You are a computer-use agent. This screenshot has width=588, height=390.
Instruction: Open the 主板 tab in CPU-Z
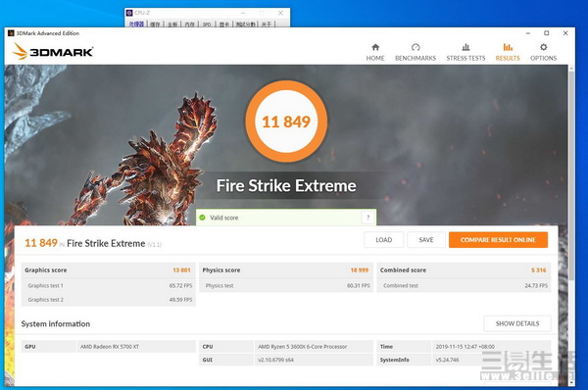(172, 24)
